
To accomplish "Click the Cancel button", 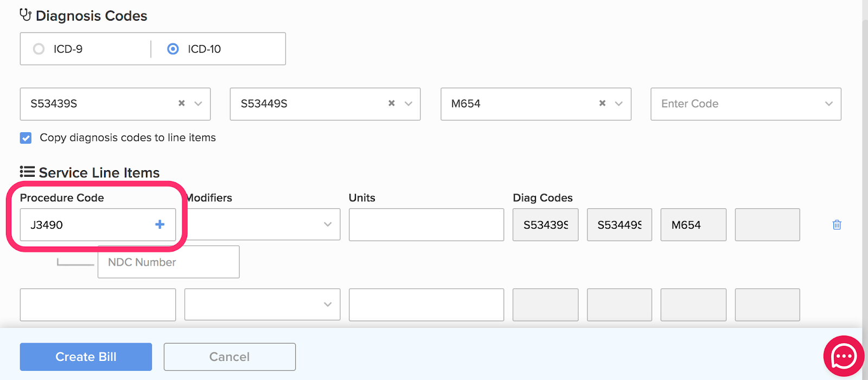I will pyautogui.click(x=229, y=357).
